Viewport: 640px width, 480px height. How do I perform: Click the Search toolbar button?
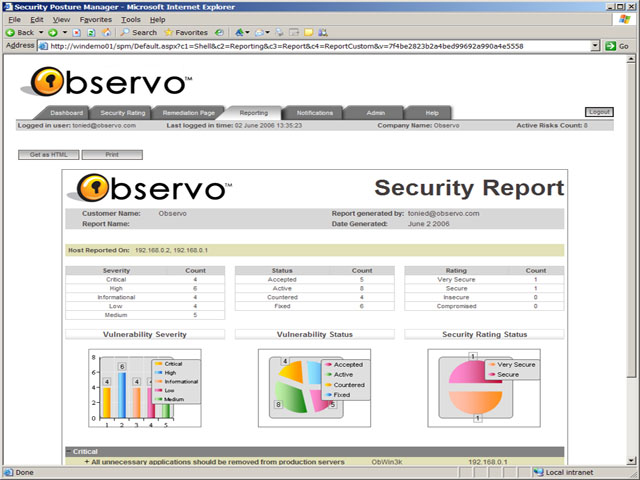139,33
